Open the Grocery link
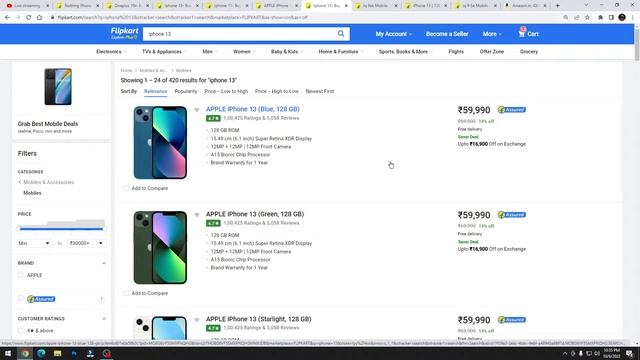Screen dimensions: 640x360 pyautogui.click(x=529, y=52)
